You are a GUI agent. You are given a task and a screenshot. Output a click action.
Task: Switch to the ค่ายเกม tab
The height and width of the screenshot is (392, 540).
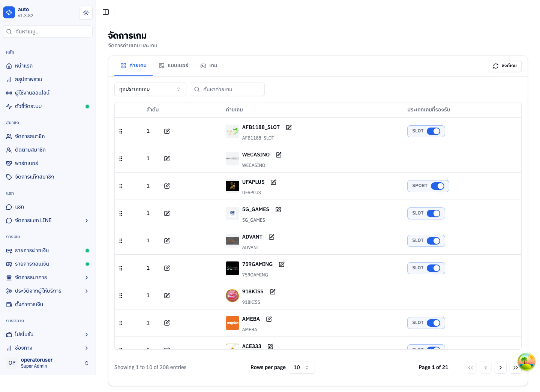pyautogui.click(x=133, y=66)
